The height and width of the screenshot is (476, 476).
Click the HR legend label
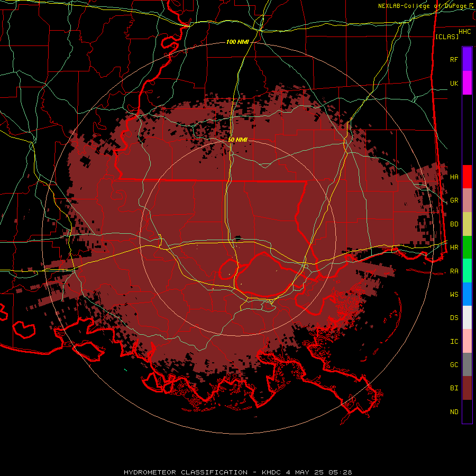[x=454, y=248]
